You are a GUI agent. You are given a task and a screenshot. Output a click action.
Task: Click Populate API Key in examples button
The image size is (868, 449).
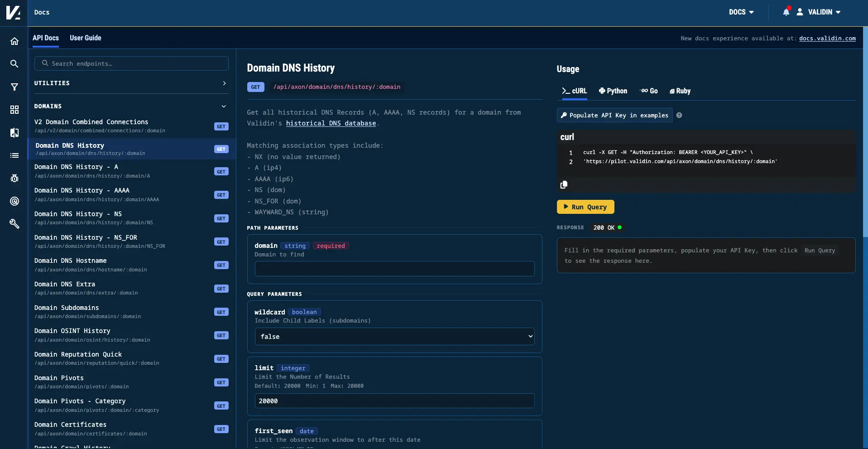coord(614,115)
